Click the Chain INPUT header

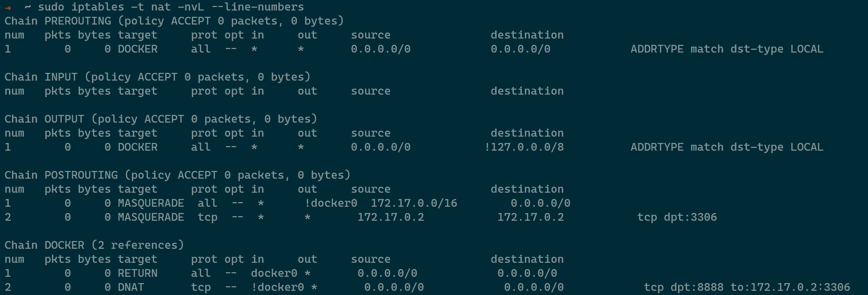coord(157,77)
